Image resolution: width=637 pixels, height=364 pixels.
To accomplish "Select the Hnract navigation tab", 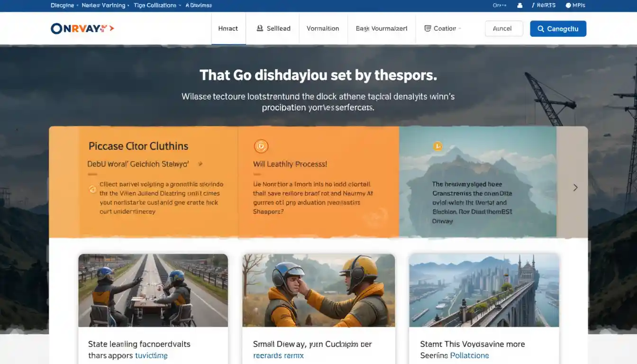I will [228, 28].
